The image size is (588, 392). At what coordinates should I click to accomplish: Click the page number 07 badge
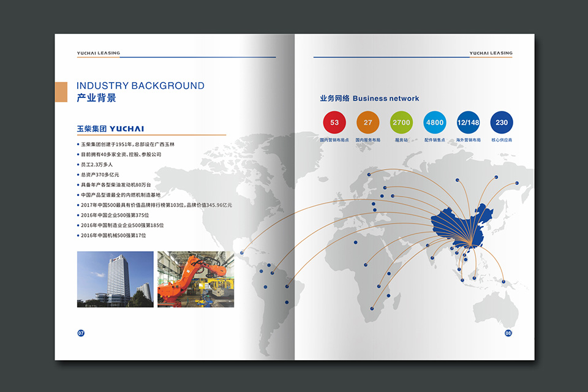click(81, 333)
